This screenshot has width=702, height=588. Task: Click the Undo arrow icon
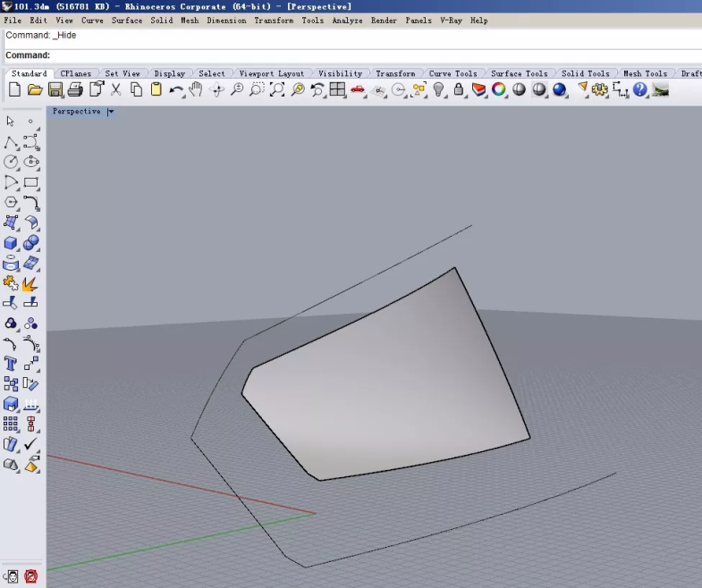(x=176, y=89)
